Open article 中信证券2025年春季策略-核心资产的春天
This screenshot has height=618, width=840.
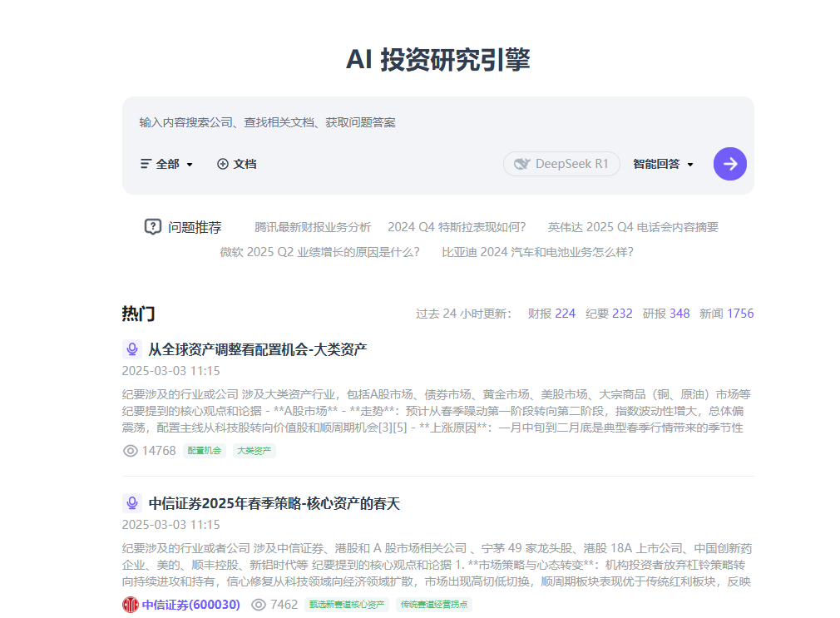[x=274, y=503]
